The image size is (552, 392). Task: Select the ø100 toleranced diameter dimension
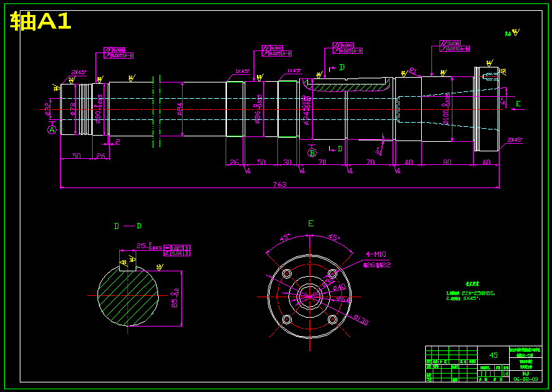tap(446, 109)
